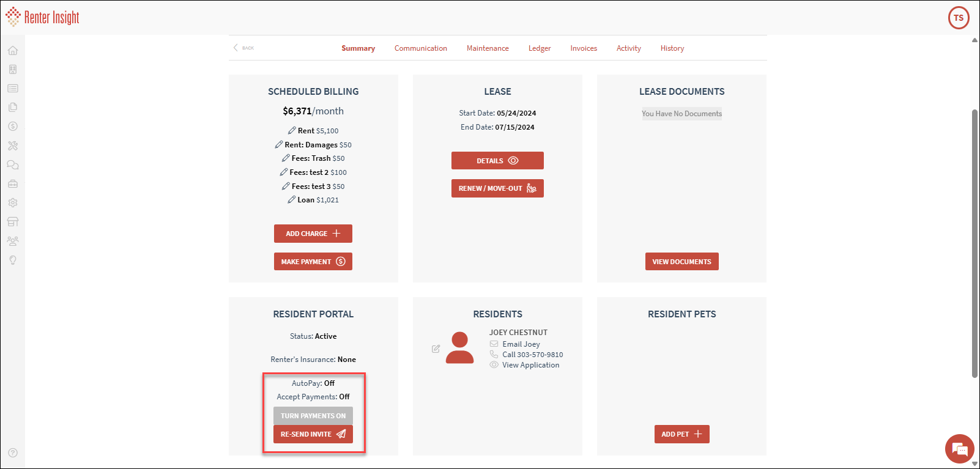Open the wrench maintenance sidebar icon
This screenshot has height=469, width=980.
13,146
